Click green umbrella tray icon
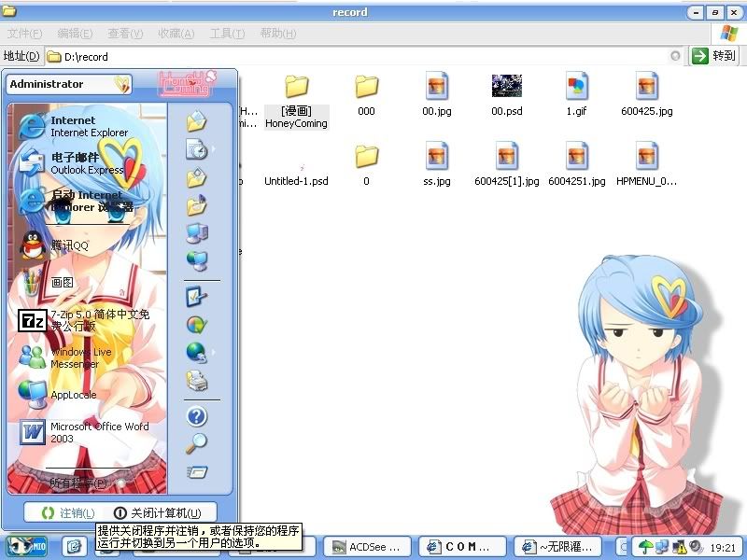 point(645,547)
